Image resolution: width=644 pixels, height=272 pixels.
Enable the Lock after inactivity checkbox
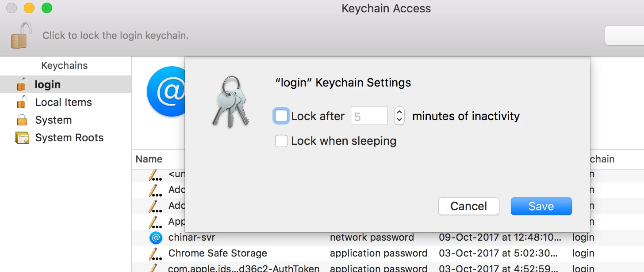281,116
